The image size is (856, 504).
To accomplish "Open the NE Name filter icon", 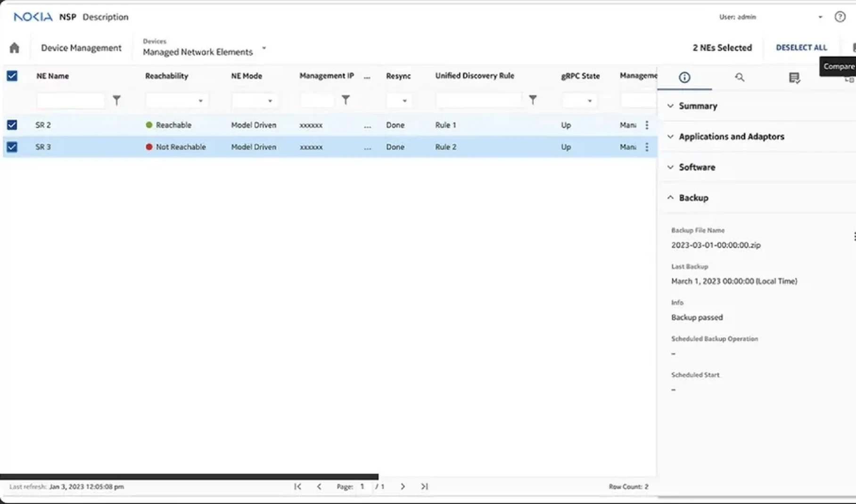I will 116,100.
